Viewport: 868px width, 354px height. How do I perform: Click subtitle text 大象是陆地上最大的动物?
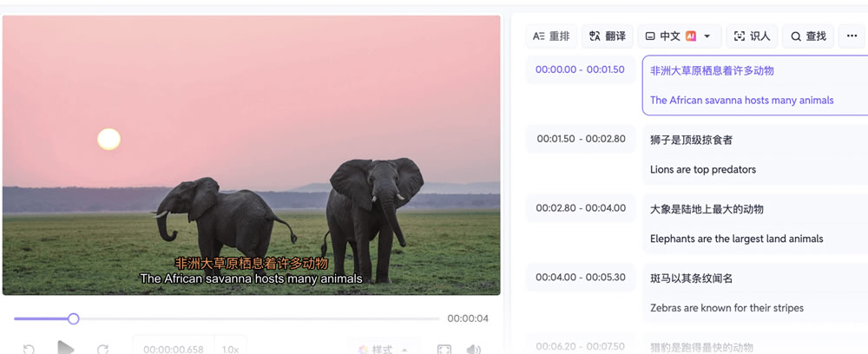pos(707,209)
